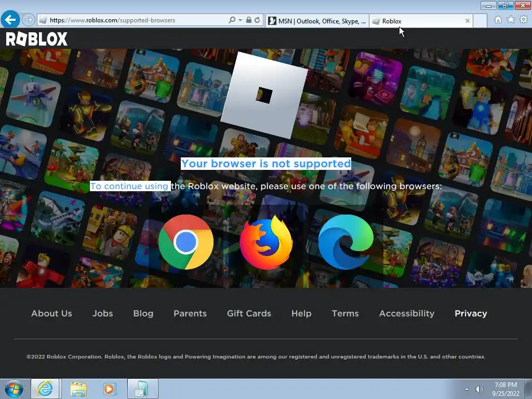Open the Accessibility footer link
Screen dimensions: 532x399
[x=406, y=313]
